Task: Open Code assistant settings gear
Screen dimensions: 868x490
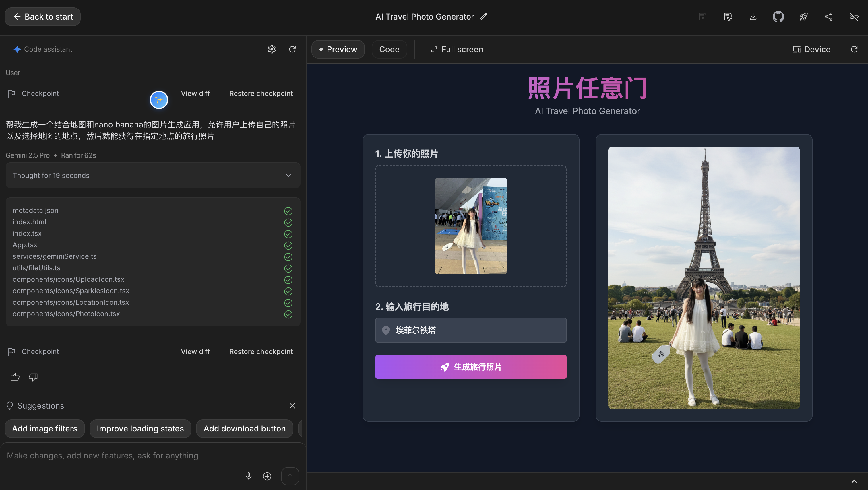Action: point(272,50)
